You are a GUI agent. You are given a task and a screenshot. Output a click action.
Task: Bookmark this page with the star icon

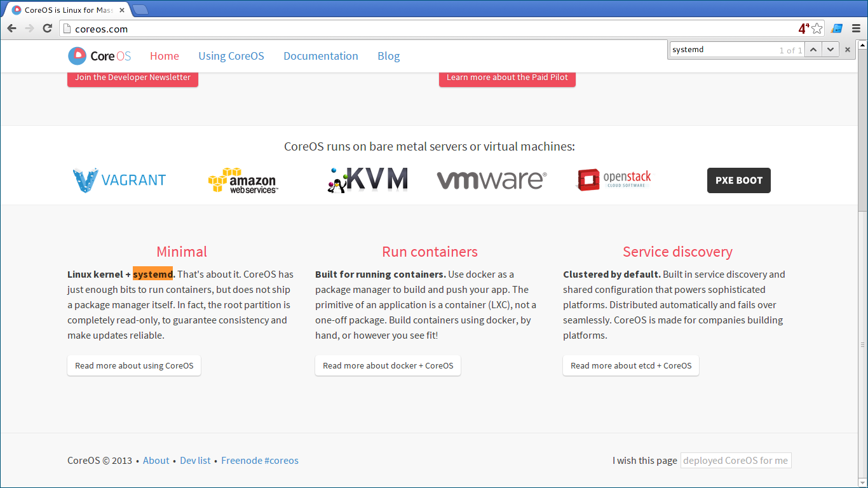point(817,29)
